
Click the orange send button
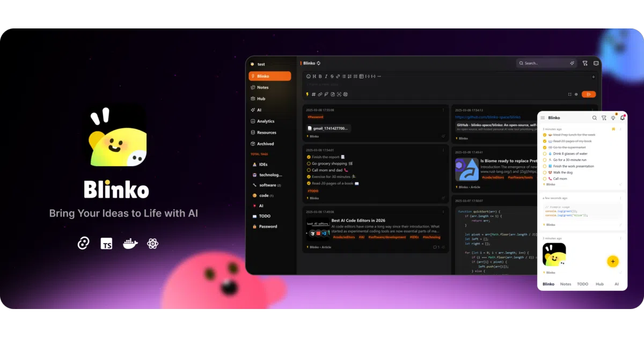[589, 94]
